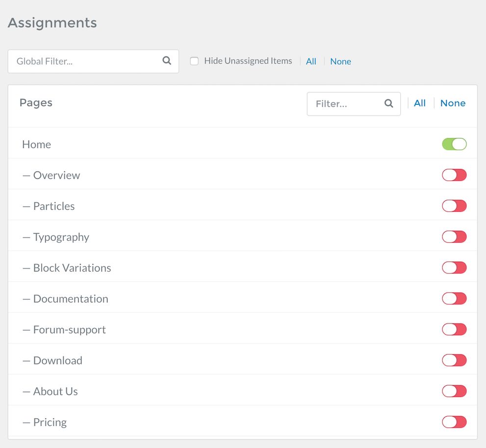Focus the Global Filter input field
The width and height of the screenshot is (486, 448).
[x=93, y=61]
